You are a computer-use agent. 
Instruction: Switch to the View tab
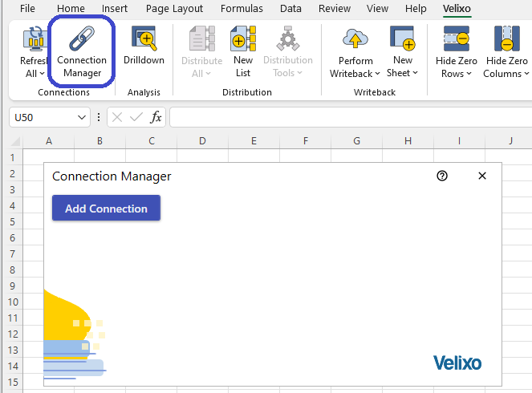[x=377, y=9]
